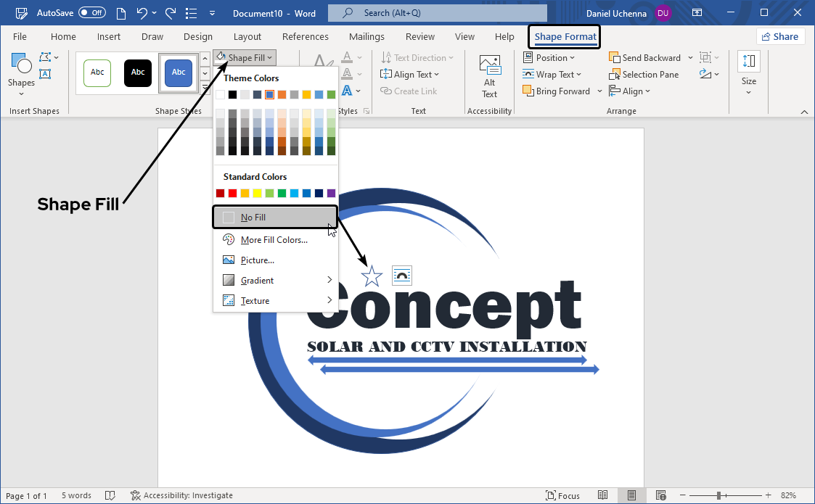Open More Fill Colors dialog

pyautogui.click(x=275, y=239)
